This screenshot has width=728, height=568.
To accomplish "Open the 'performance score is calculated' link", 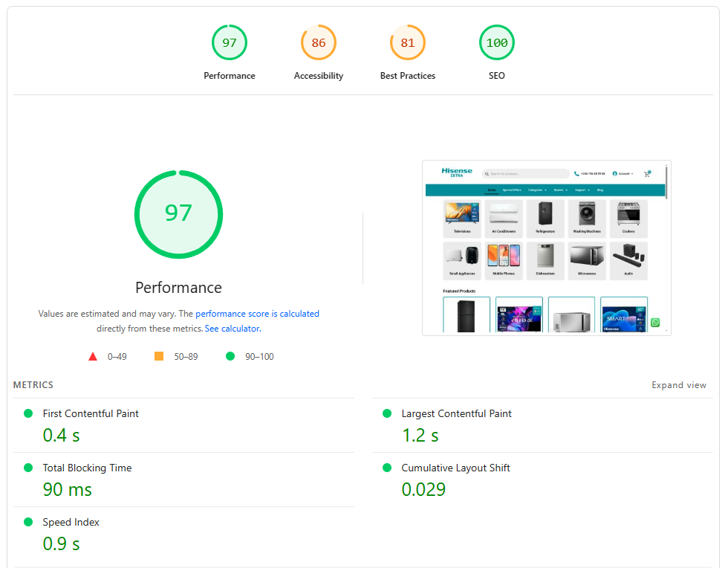I will coord(257,314).
